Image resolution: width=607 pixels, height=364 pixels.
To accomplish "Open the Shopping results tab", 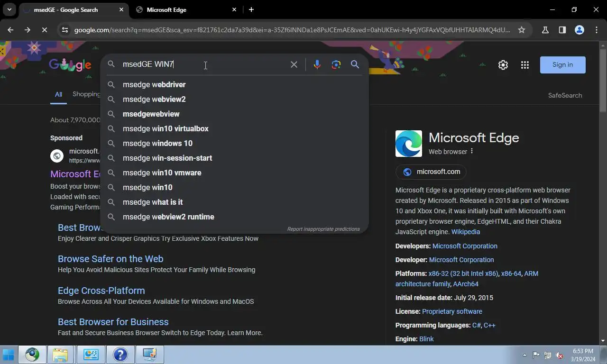I will (x=86, y=94).
